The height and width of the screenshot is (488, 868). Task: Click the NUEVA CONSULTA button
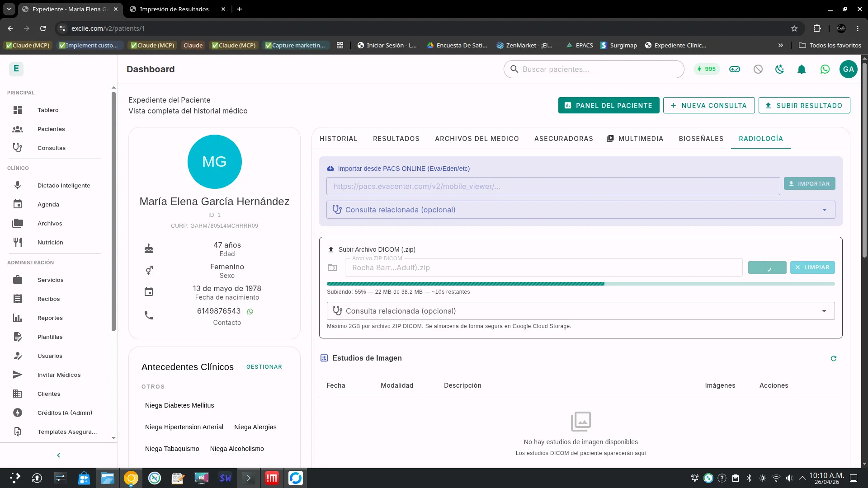click(708, 105)
